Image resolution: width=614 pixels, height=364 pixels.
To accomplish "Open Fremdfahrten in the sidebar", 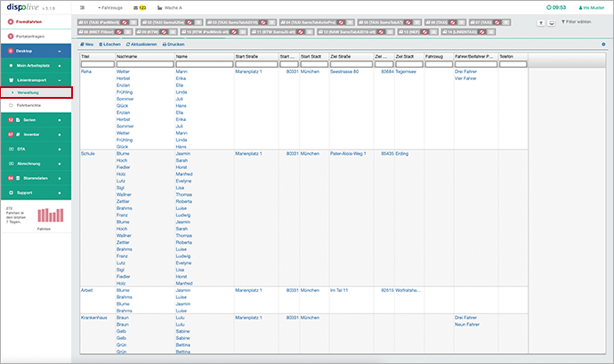I will pos(28,21).
